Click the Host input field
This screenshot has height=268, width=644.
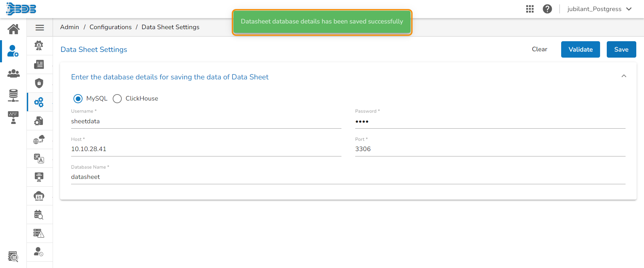pos(206,149)
